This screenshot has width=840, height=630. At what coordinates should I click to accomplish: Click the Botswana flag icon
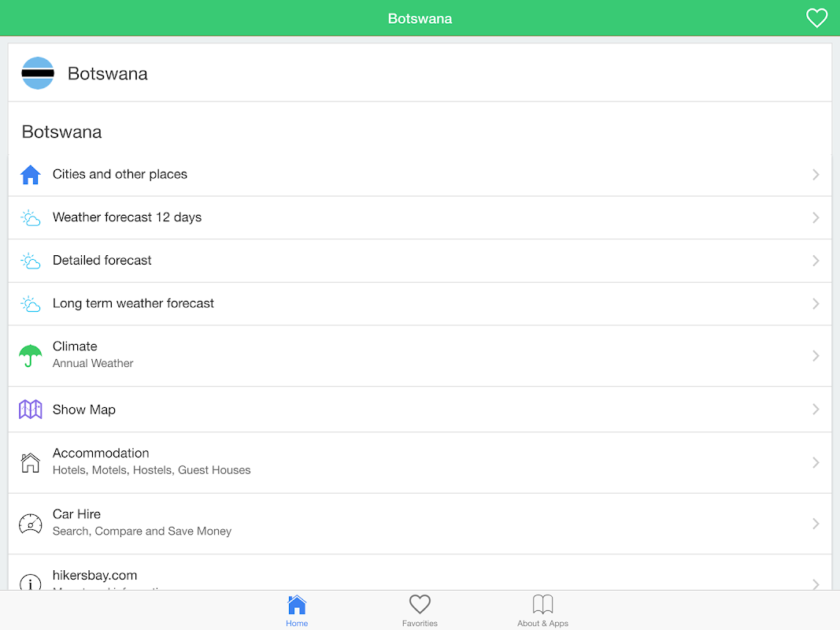38,73
